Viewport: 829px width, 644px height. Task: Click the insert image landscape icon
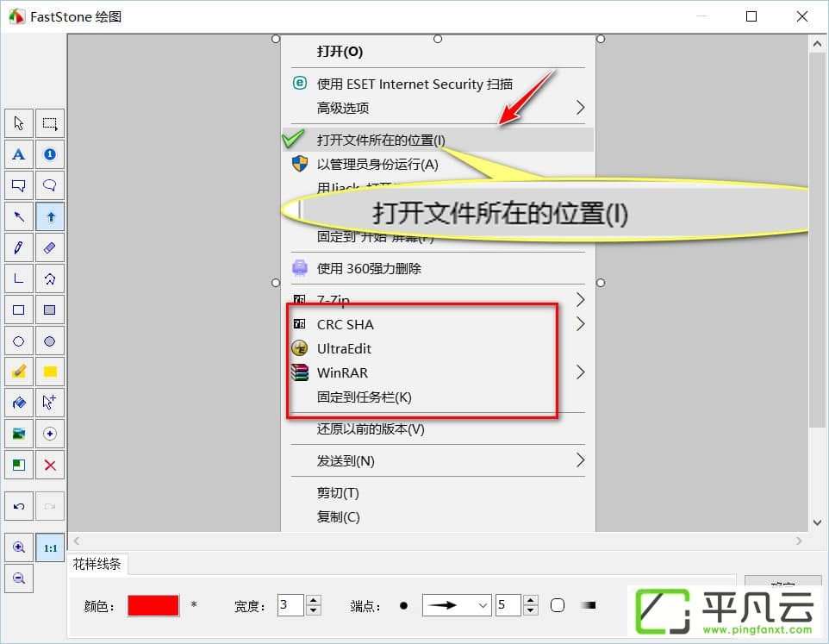(x=18, y=435)
